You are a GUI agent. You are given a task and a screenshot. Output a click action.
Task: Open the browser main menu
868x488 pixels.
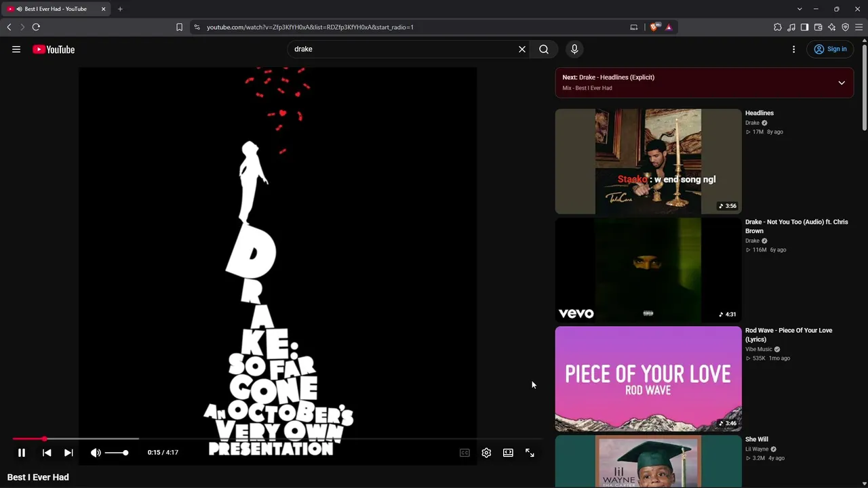pos(859,27)
